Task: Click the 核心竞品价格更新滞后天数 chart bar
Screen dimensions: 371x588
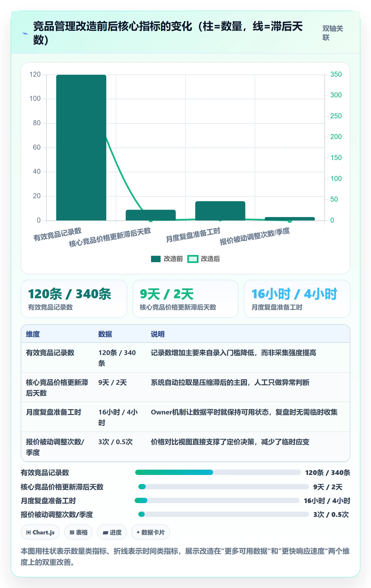Action: pyautogui.click(x=151, y=215)
